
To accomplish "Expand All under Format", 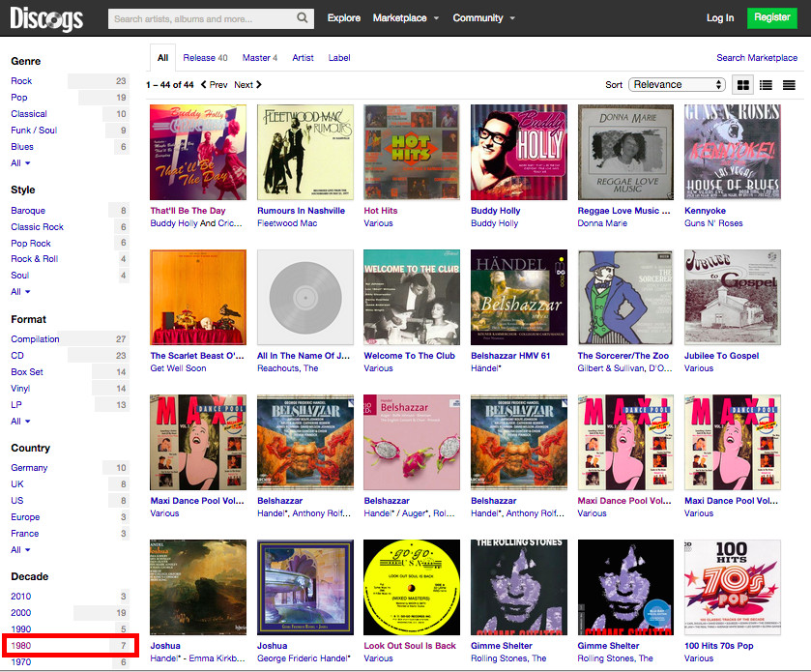I will click(x=20, y=422).
